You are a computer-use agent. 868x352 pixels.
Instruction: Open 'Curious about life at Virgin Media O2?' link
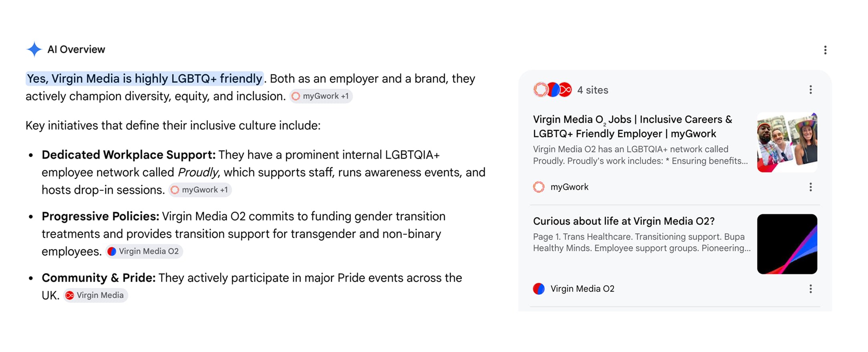click(624, 221)
